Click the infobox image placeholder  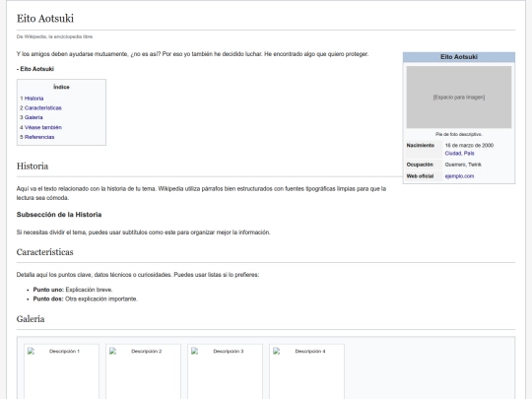click(459, 97)
